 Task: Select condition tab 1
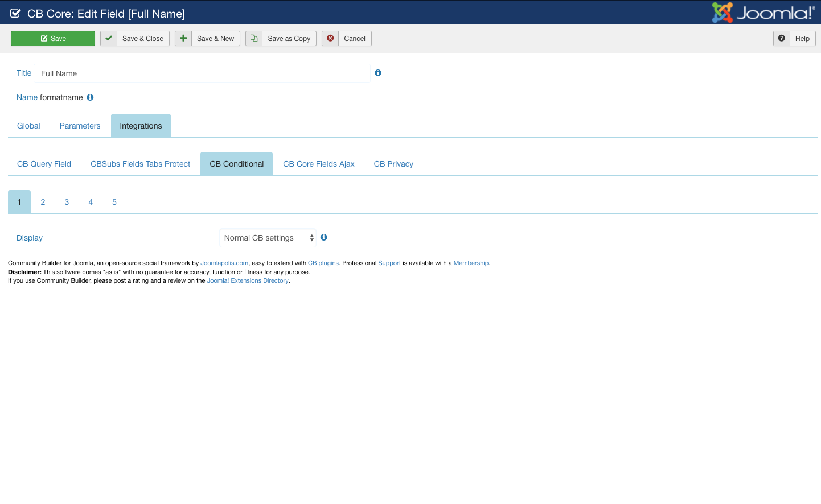[x=19, y=202]
